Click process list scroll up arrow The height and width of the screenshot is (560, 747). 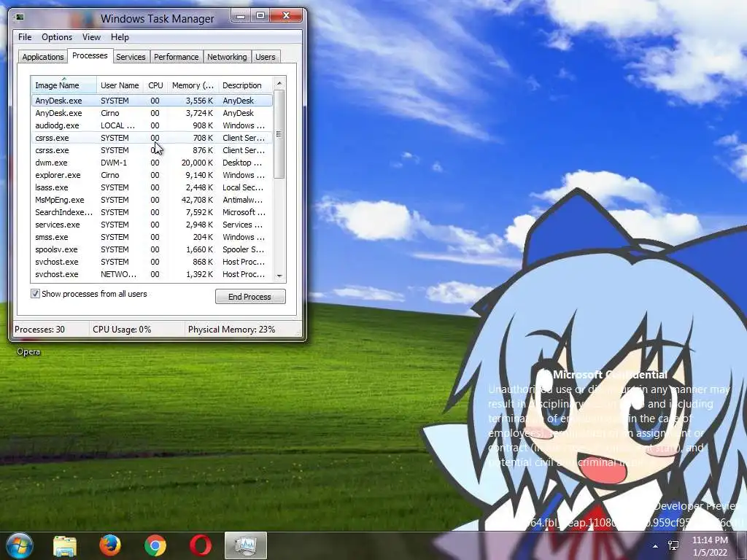pos(279,83)
